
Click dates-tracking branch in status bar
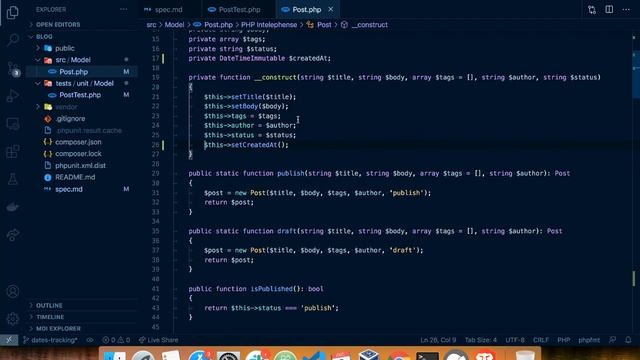pos(50,340)
